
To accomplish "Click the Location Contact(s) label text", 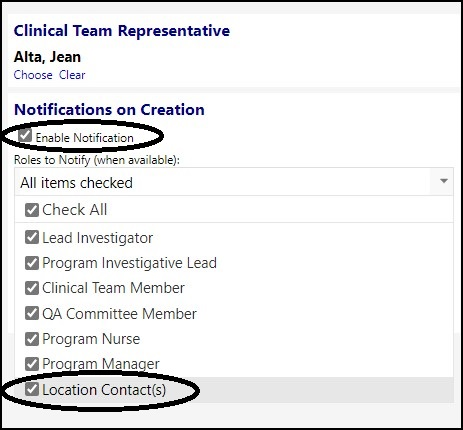I will (x=104, y=390).
